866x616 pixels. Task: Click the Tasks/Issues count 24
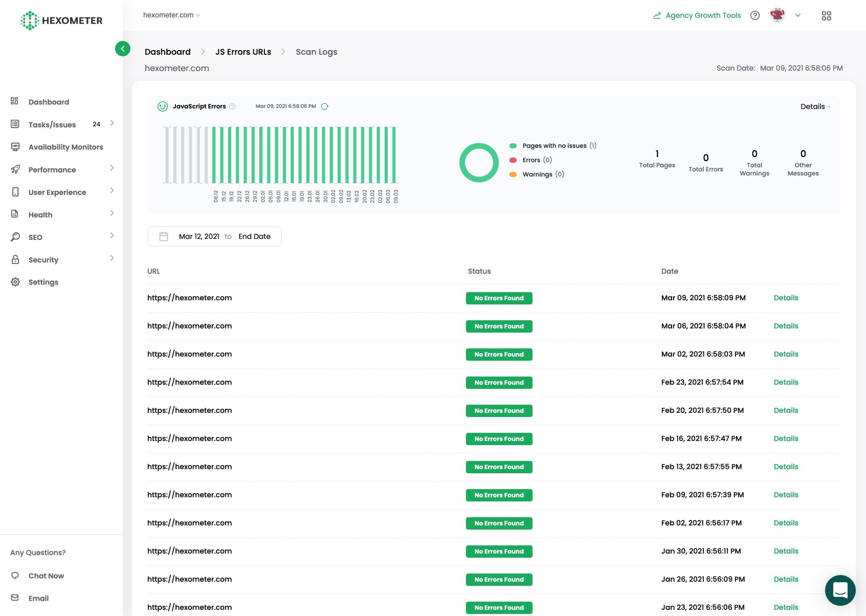(97, 124)
